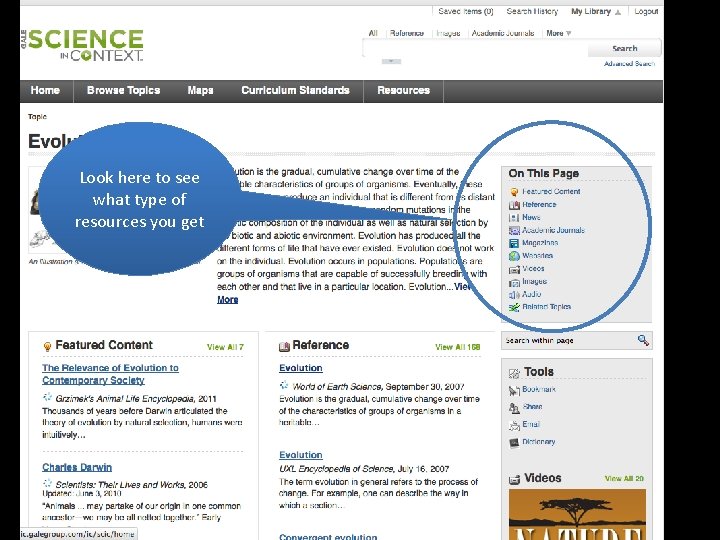
Task: Click View All 7 for Featured Content
Action: click(x=225, y=347)
